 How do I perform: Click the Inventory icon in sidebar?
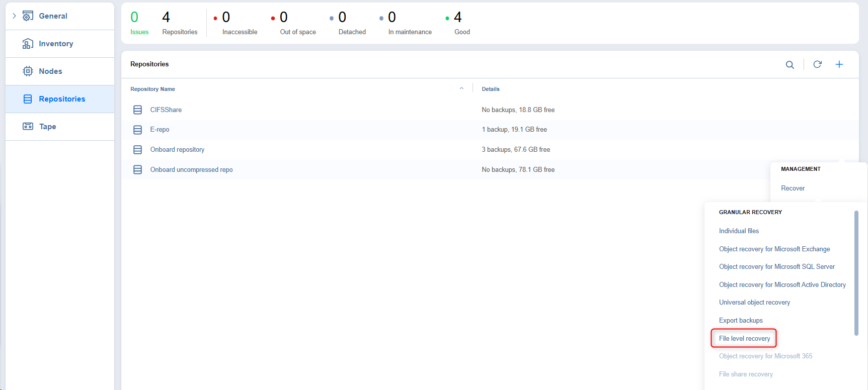pos(28,44)
